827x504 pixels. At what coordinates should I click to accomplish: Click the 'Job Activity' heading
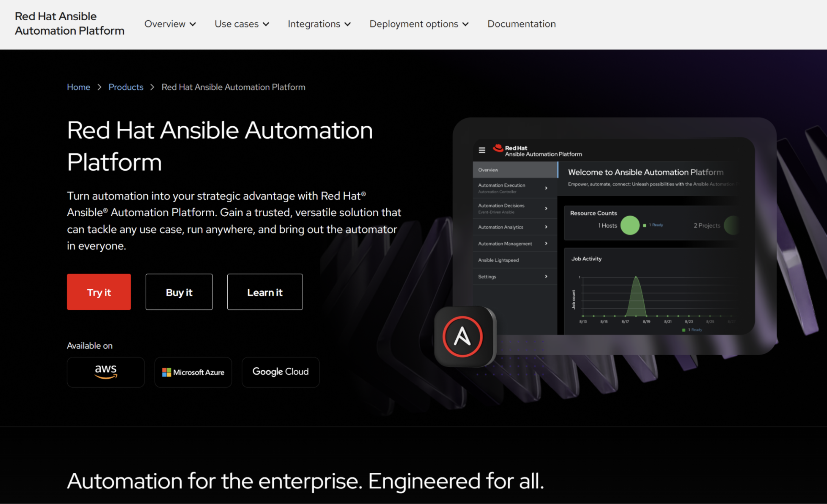pyautogui.click(x=586, y=259)
